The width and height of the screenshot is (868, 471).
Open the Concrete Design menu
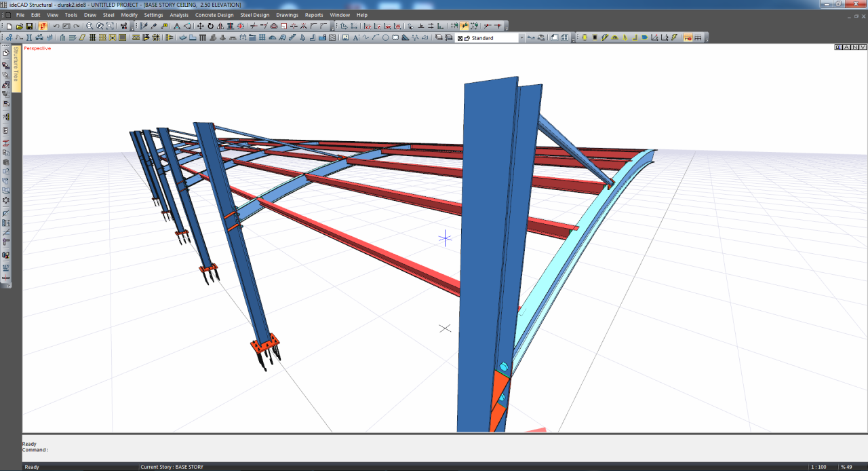(214, 15)
